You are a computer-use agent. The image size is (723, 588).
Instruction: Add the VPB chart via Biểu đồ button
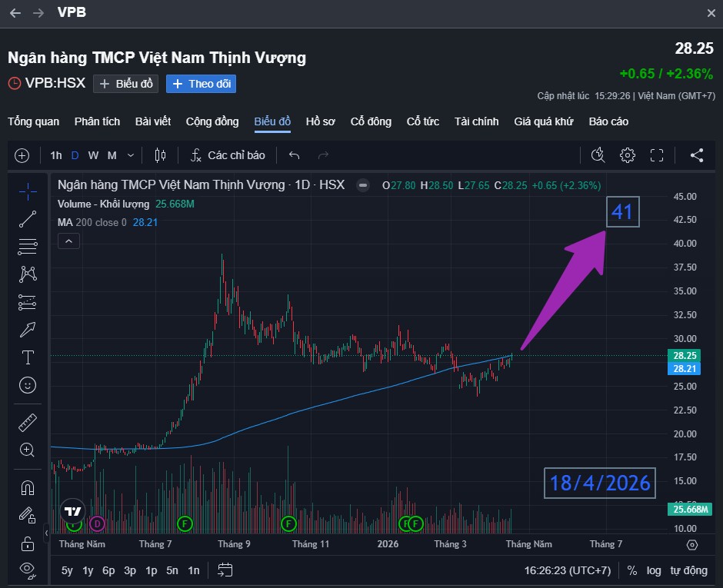126,84
